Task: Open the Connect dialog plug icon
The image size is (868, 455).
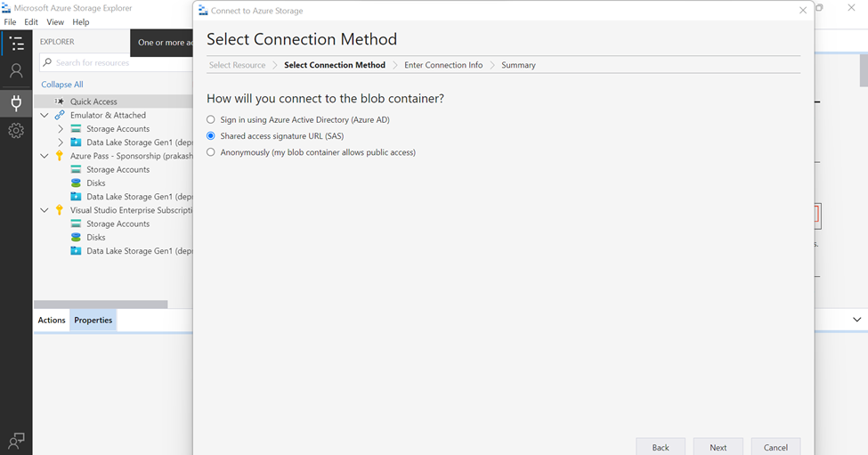Action: [17, 103]
